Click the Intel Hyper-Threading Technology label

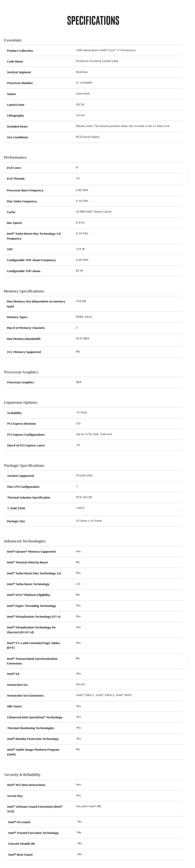(x=31, y=606)
